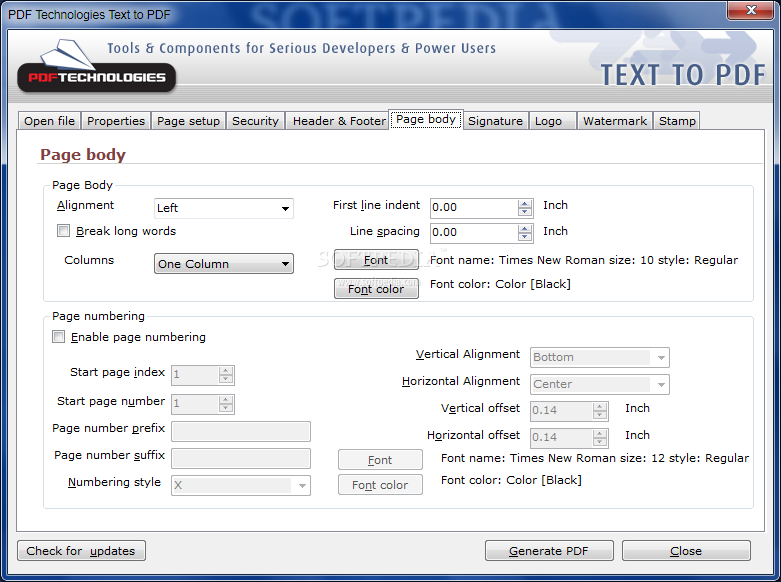Image resolution: width=781 pixels, height=582 pixels.
Task: Increase Vertical offset with up arrow
Action: [x=600, y=407]
